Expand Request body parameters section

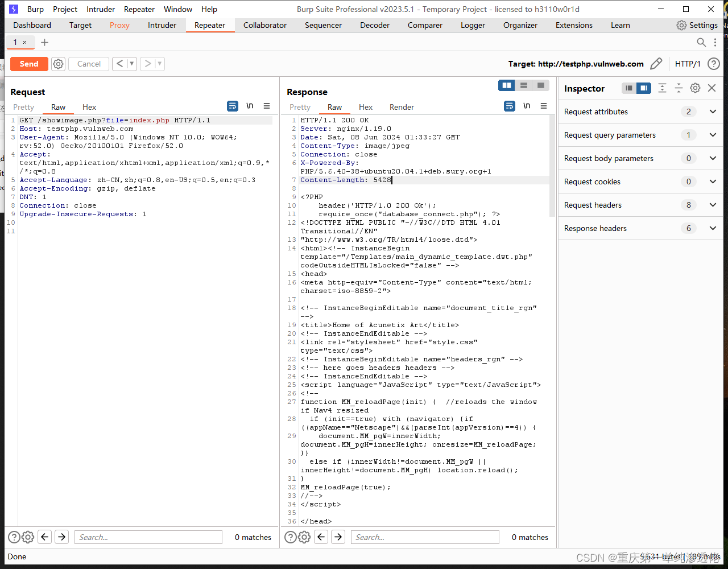(x=713, y=158)
